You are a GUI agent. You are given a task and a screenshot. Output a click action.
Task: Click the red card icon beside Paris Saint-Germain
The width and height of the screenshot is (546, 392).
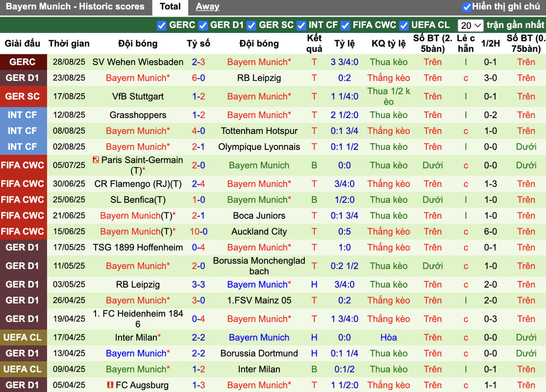[96, 160]
